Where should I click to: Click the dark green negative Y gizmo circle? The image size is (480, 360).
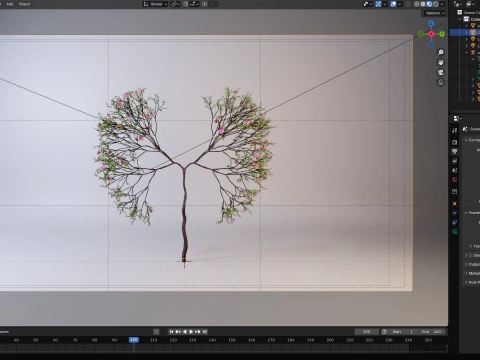[421, 34]
